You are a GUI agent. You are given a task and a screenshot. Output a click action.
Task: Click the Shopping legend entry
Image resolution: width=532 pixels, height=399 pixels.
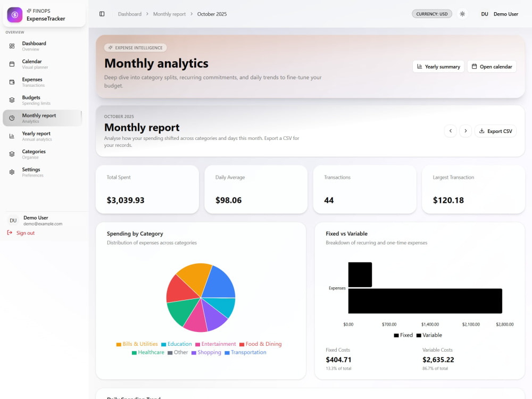click(x=206, y=353)
